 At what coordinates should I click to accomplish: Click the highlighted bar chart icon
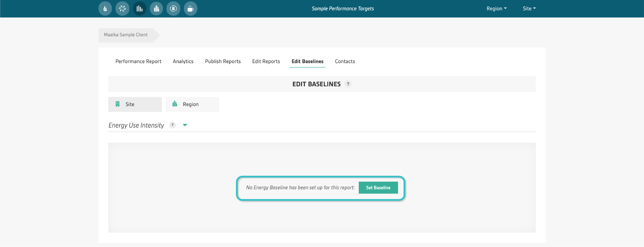tap(139, 8)
